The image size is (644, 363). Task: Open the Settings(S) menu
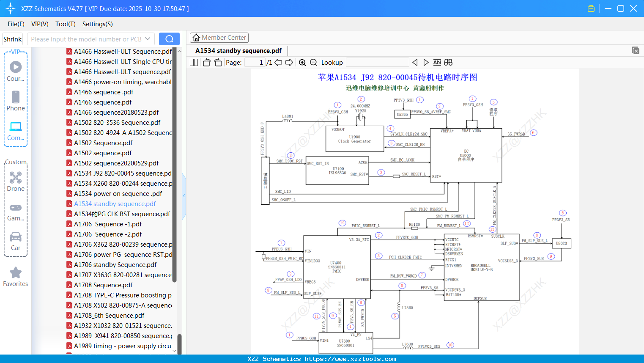97,24
